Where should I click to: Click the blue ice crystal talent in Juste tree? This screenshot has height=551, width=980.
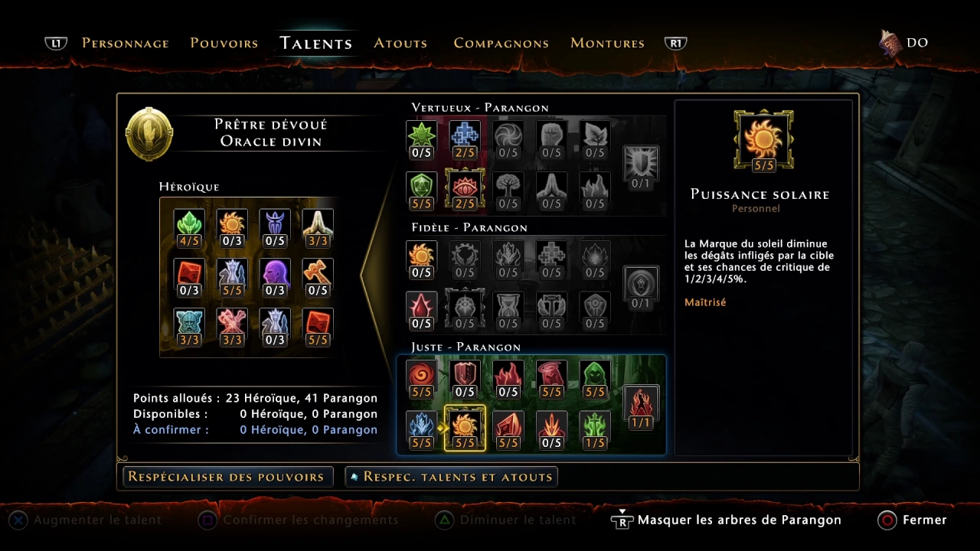(422, 428)
